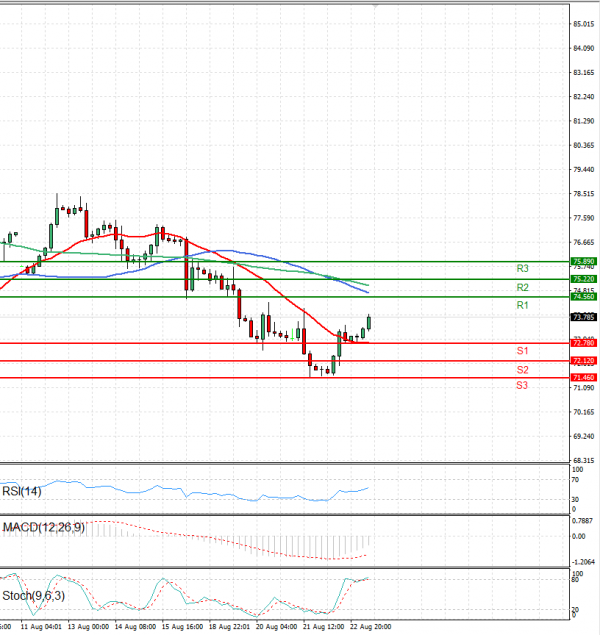
Task: Click the 15 Aug 16:00 time label
Action: pyautogui.click(x=183, y=627)
